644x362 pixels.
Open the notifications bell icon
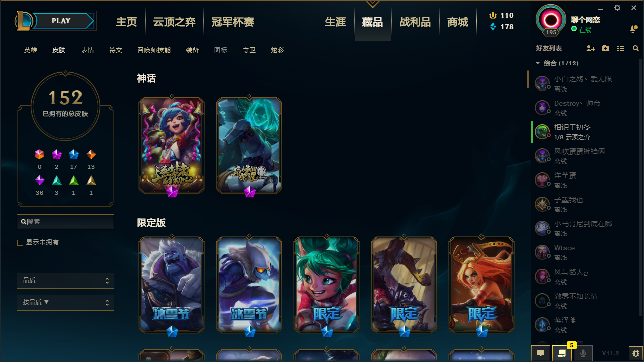tap(633, 29)
